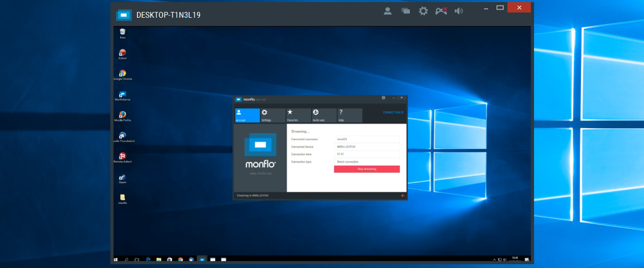Viewport: 644px width, 268px height.
Task: Select the Direct connection text
Action: pyautogui.click(x=348, y=161)
